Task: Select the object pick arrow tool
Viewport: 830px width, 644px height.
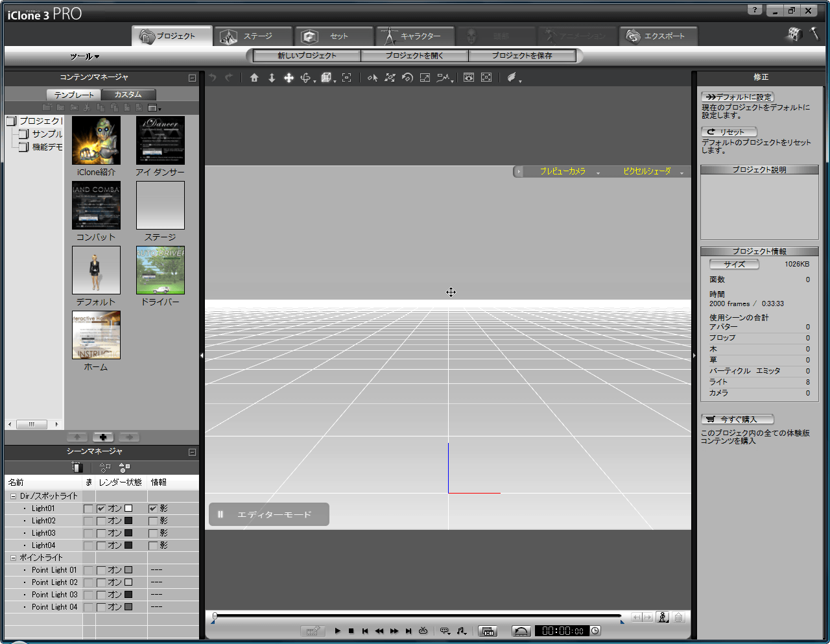Action: pyautogui.click(x=372, y=77)
